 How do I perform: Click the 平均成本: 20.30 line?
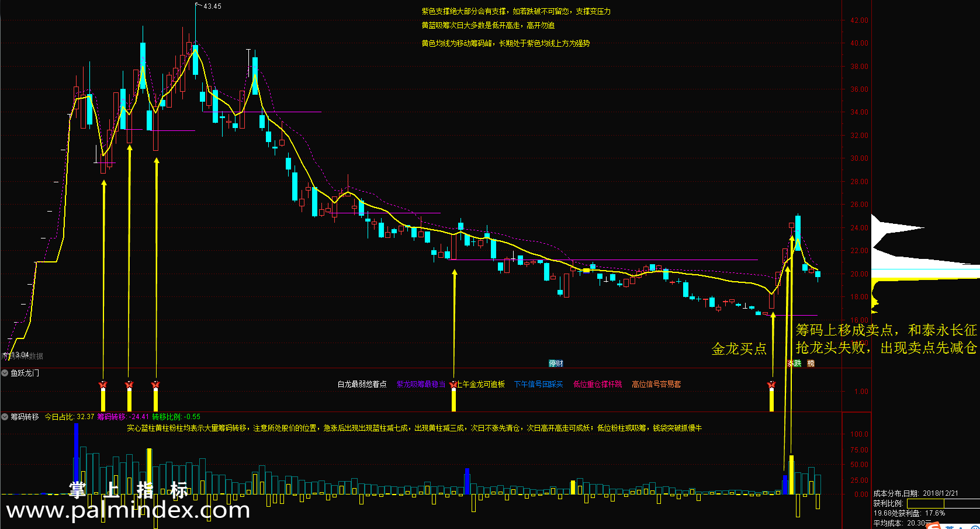902,523
